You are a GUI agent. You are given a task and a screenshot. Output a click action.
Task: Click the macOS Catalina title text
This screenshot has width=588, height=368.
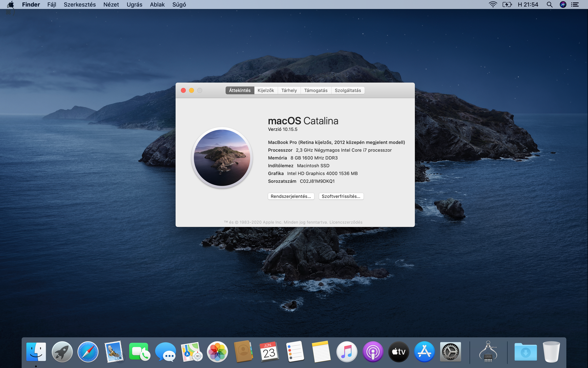click(303, 121)
